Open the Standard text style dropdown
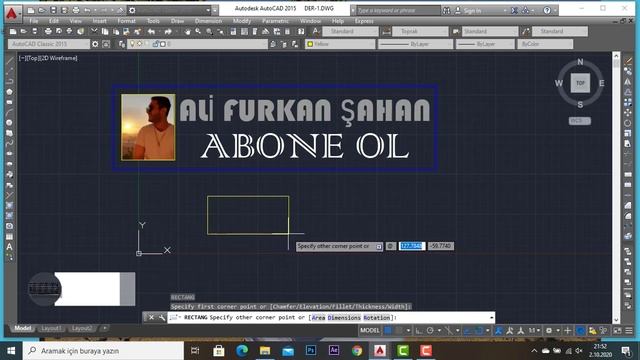Screen dimensions: 640x360 pyautogui.click(x=350, y=31)
